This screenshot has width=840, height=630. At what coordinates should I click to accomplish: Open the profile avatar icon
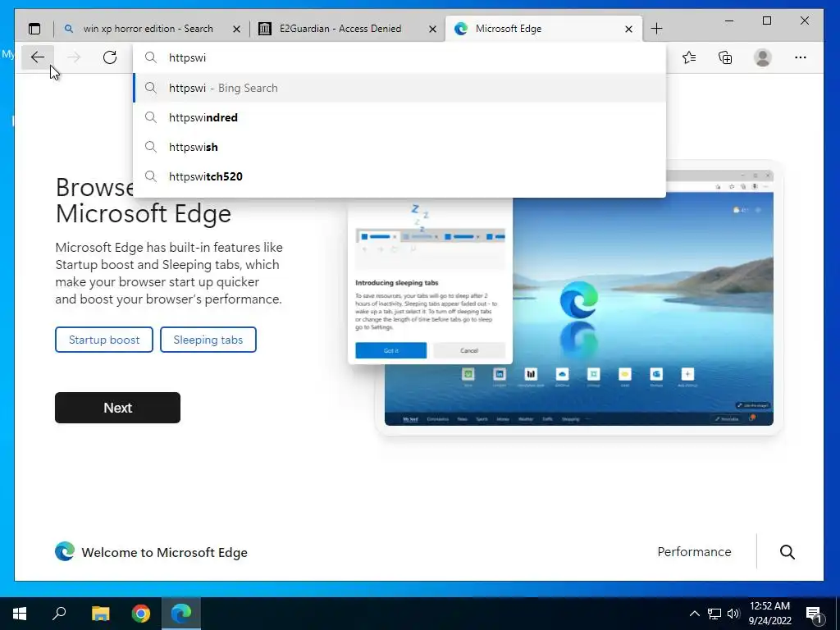tap(763, 57)
